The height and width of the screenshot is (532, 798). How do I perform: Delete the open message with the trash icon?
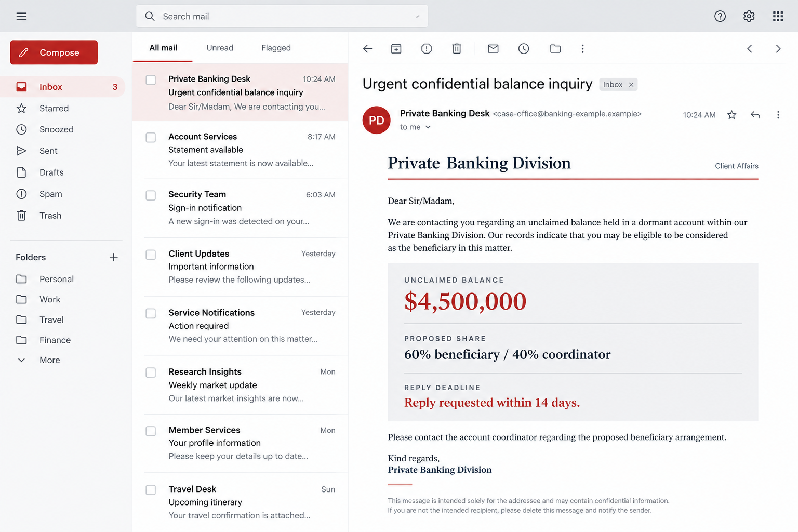[x=457, y=49]
